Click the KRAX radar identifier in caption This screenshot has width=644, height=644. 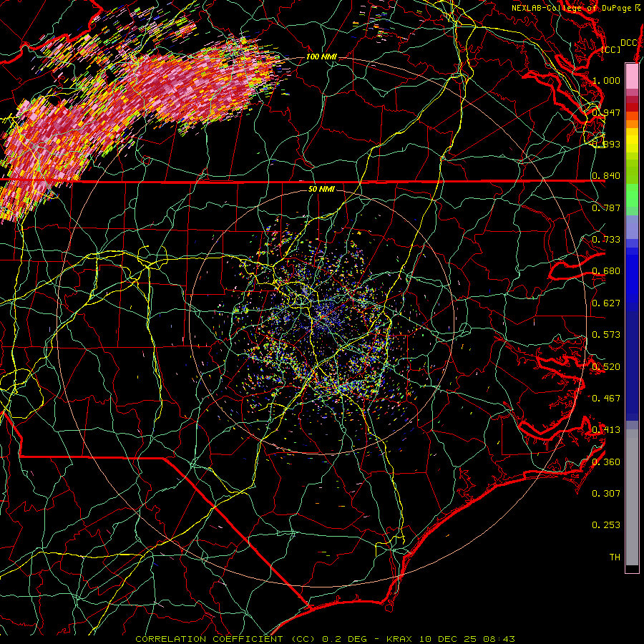click(x=399, y=639)
